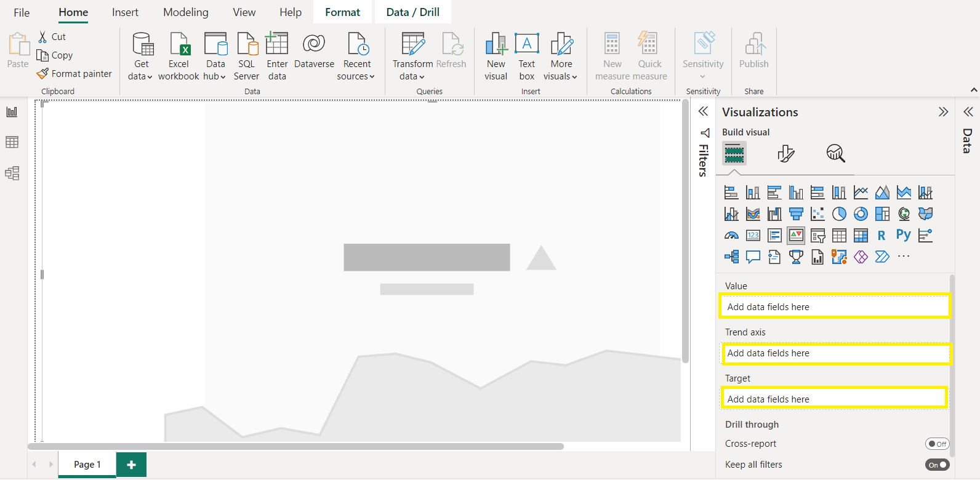The height and width of the screenshot is (480, 980).
Task: Select the Q&A speech bubble visual
Action: (753, 257)
